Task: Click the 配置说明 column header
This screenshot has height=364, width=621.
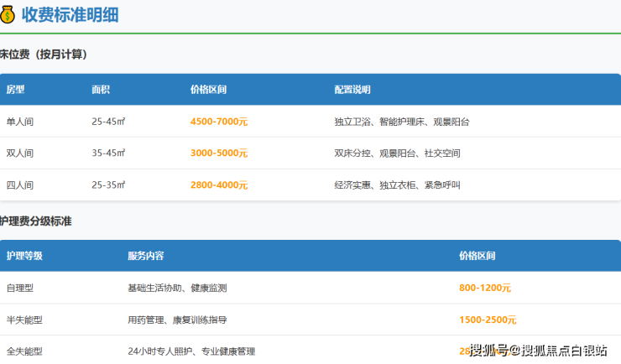Action: [x=352, y=90]
